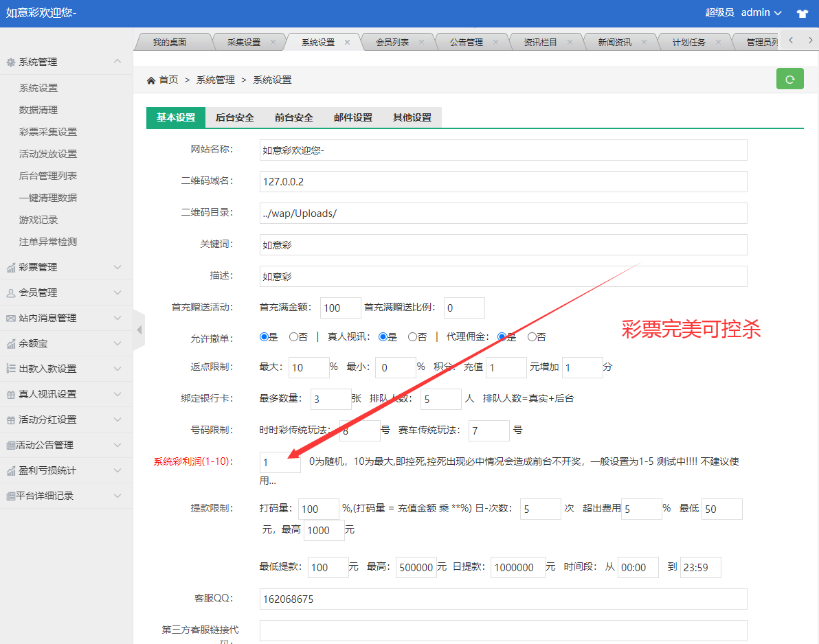The height and width of the screenshot is (644, 819).
Task: Open 彩票采集设置 in the sidebar
Action: pyautogui.click(x=48, y=132)
